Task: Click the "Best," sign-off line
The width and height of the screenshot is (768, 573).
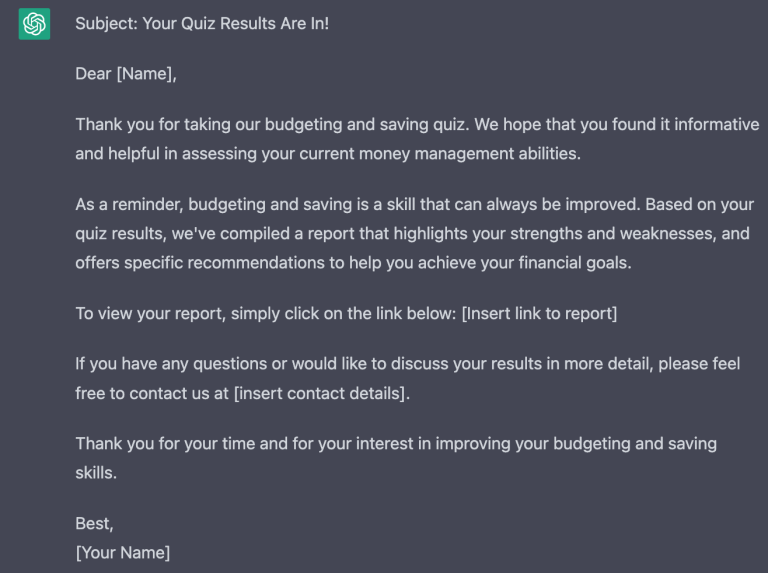Action: (95, 523)
